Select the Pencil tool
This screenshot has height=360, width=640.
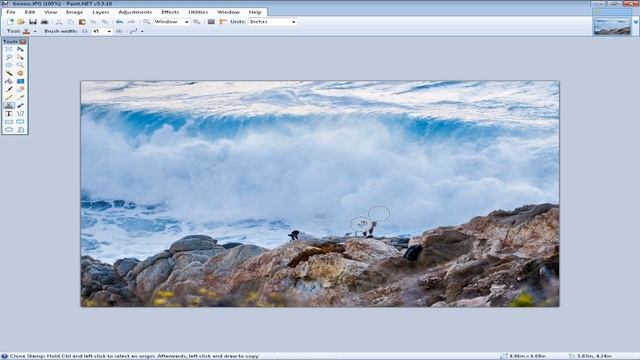[9, 98]
